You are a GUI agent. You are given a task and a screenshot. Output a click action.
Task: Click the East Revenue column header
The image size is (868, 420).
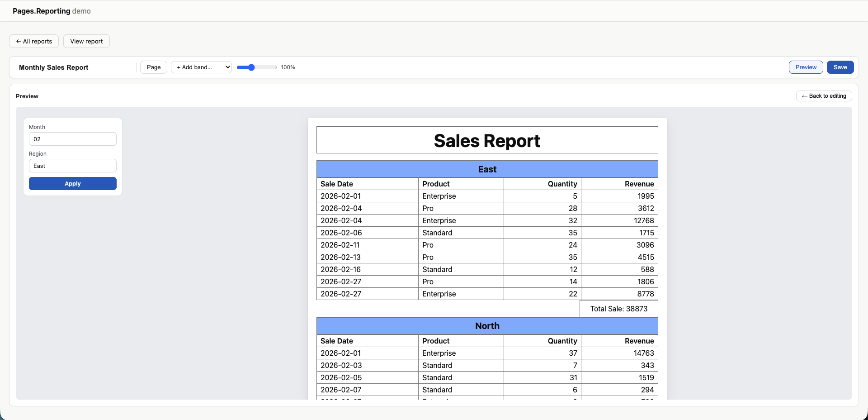pyautogui.click(x=619, y=184)
